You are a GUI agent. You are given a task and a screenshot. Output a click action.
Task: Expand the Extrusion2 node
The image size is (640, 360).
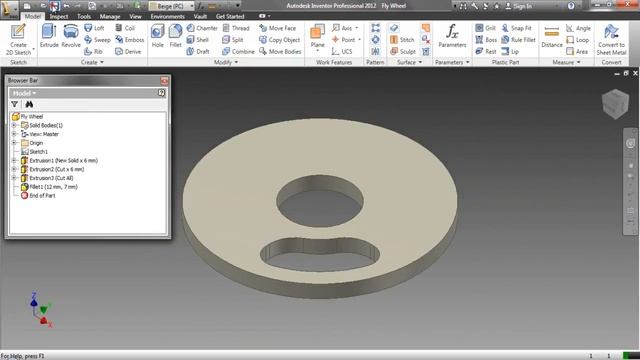point(14,169)
